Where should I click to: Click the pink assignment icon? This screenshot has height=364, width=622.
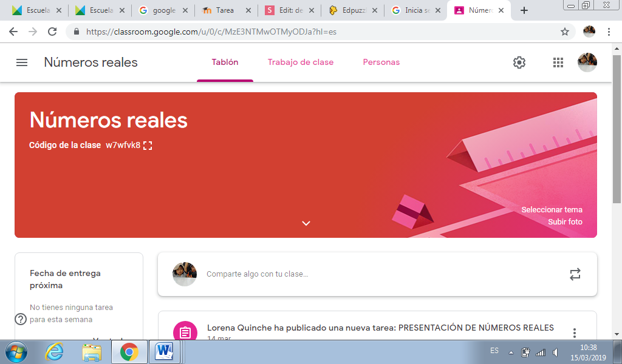[185, 331]
